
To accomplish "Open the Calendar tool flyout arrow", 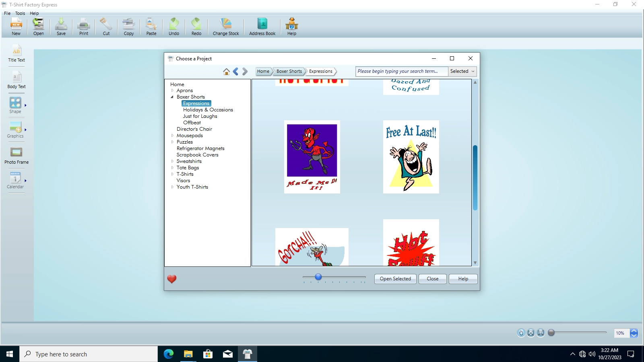I will point(25,181).
